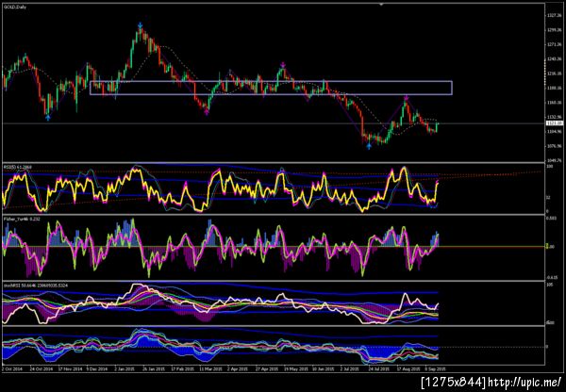Click the blue arrow below the July 2015 low
Image resolution: width=566 pixels, height=392 pixels.
(x=369, y=146)
